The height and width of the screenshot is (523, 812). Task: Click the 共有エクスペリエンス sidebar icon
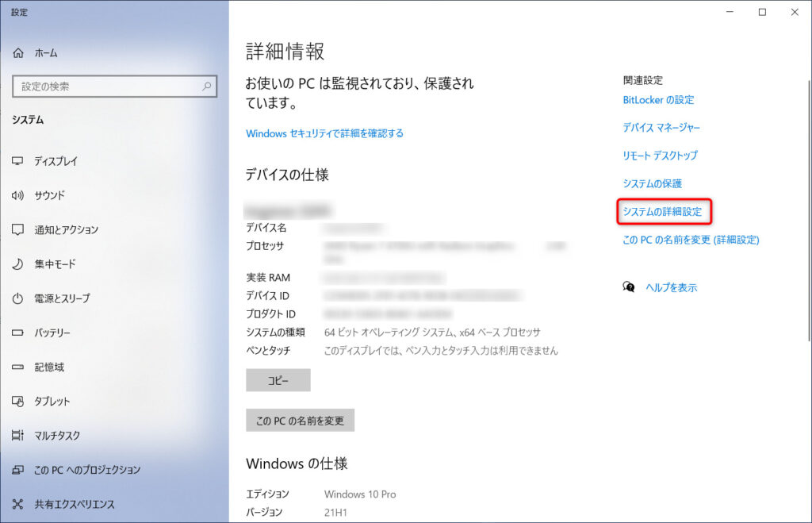click(19, 504)
